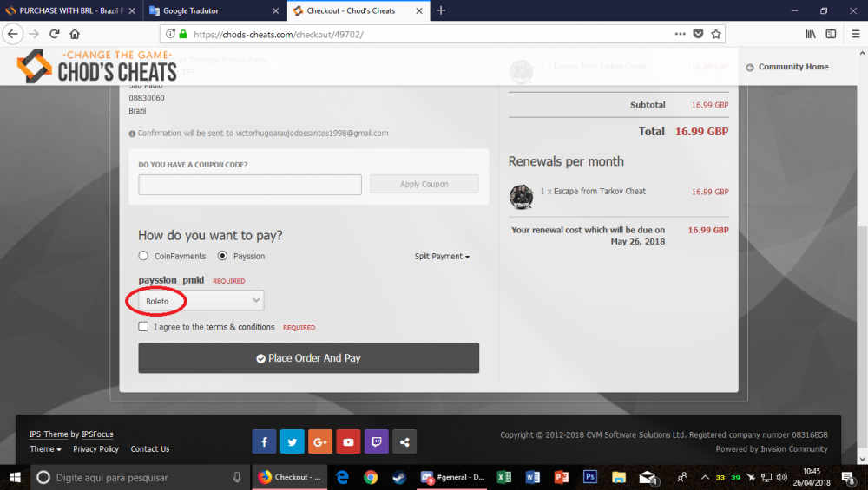The image size is (868, 490).
Task: Select the CoinPayments radio option
Action: tap(143, 256)
